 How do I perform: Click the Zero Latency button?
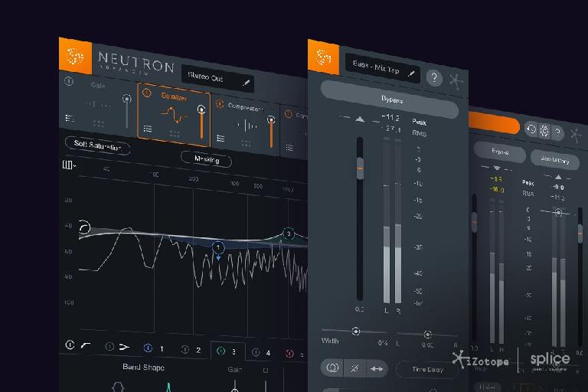(x=555, y=159)
